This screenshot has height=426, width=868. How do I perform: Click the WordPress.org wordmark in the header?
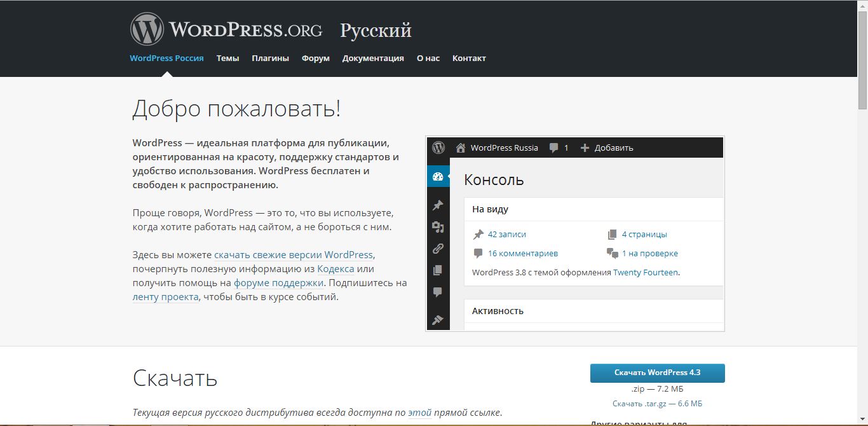[x=246, y=30]
